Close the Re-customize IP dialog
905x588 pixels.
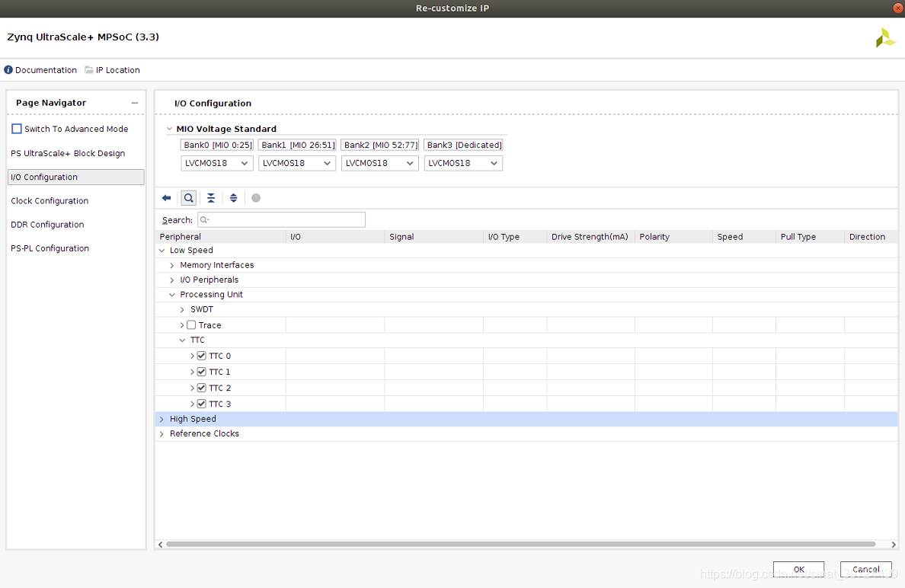[898, 8]
